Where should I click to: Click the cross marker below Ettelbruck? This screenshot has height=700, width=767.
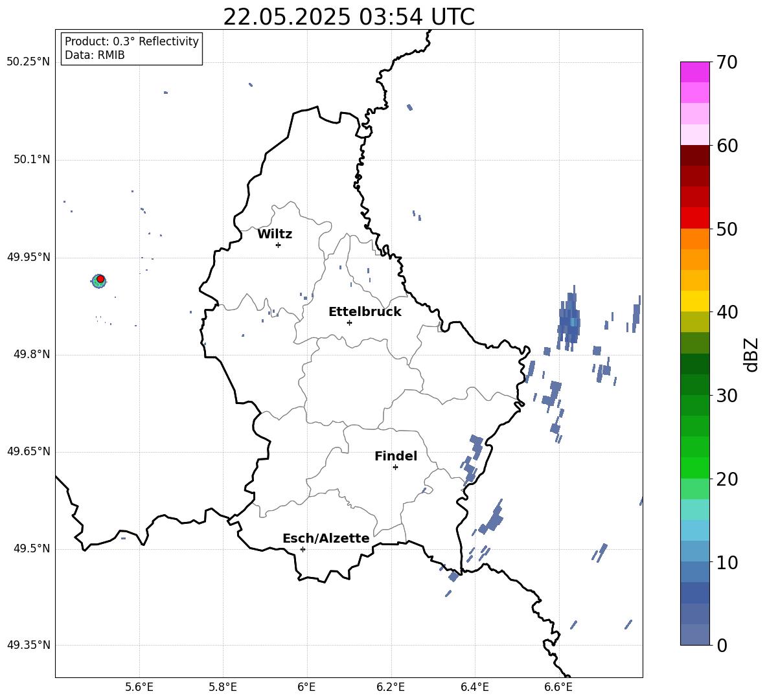(349, 322)
